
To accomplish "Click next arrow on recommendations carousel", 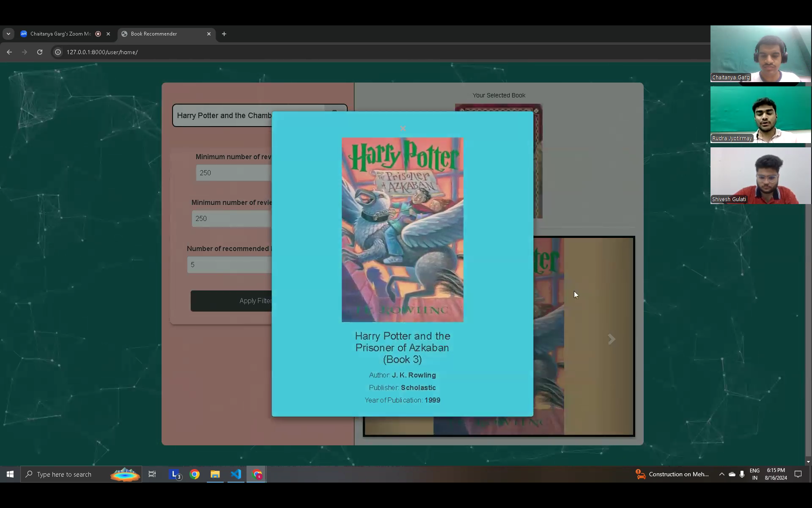I will [611, 339].
